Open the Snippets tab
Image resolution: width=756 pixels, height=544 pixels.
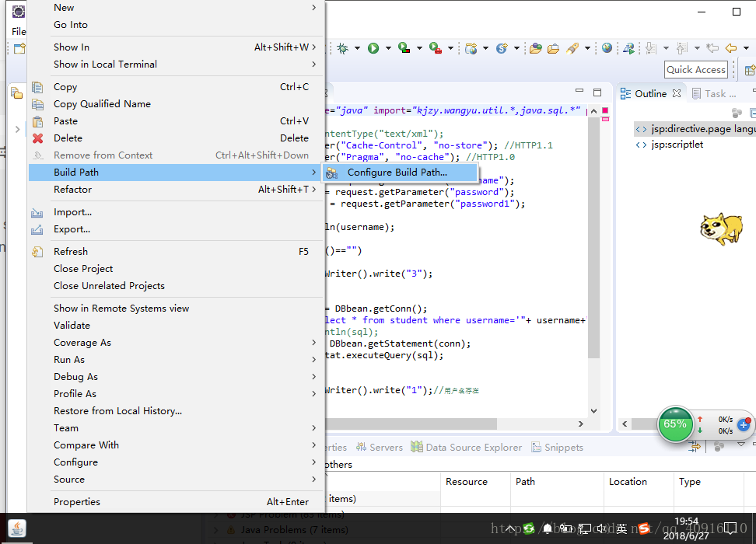coord(558,447)
